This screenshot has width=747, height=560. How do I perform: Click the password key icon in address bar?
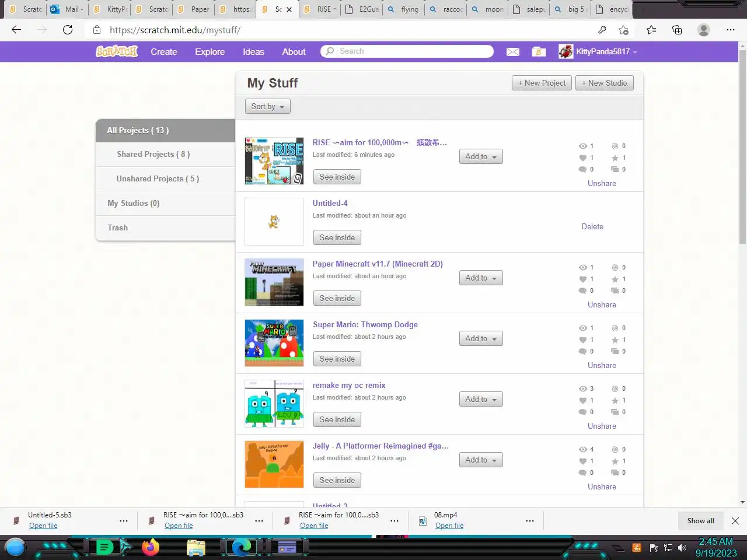pyautogui.click(x=602, y=30)
